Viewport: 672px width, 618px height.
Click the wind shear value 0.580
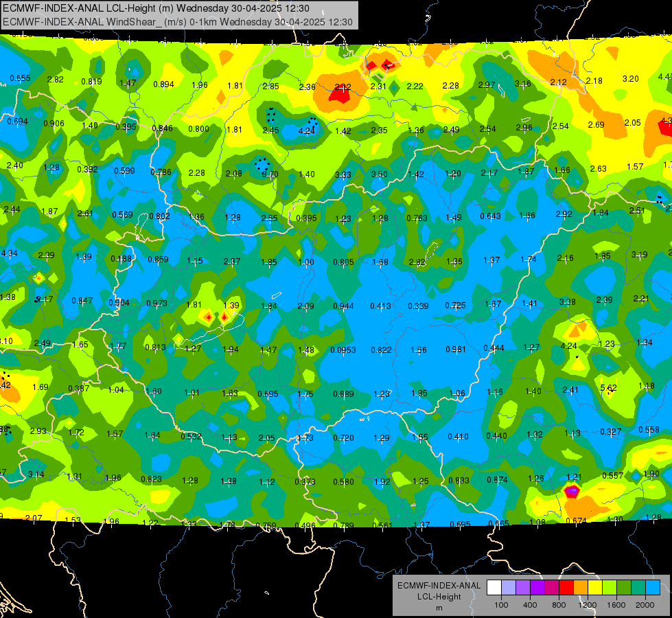click(343, 481)
